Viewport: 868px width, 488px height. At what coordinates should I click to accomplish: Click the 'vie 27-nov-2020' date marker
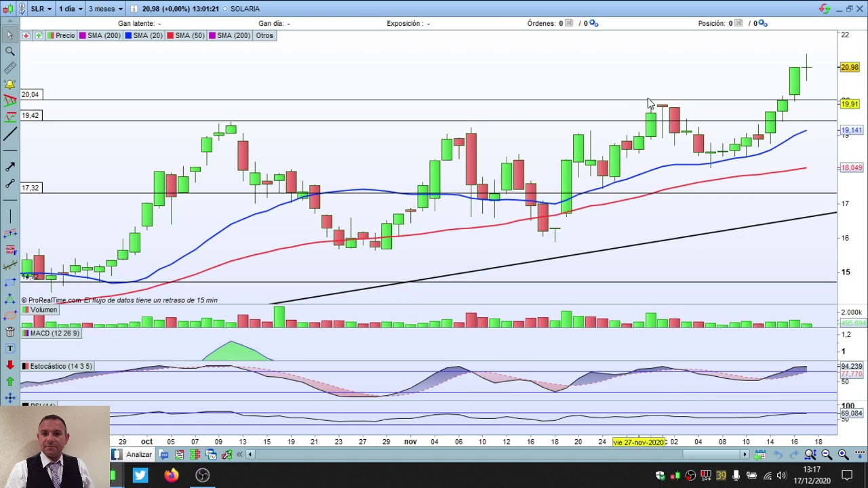click(x=639, y=442)
